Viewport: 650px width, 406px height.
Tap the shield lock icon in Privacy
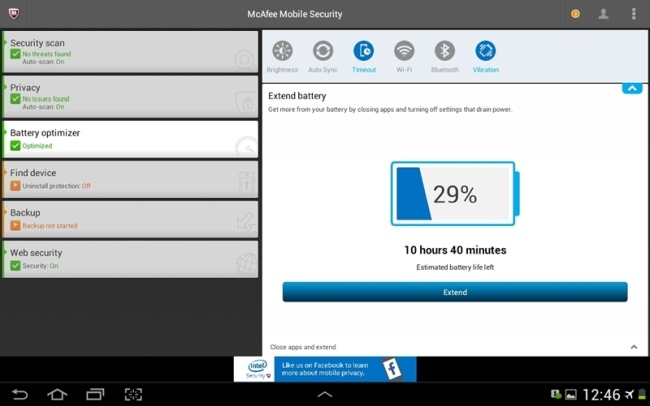coord(246,103)
